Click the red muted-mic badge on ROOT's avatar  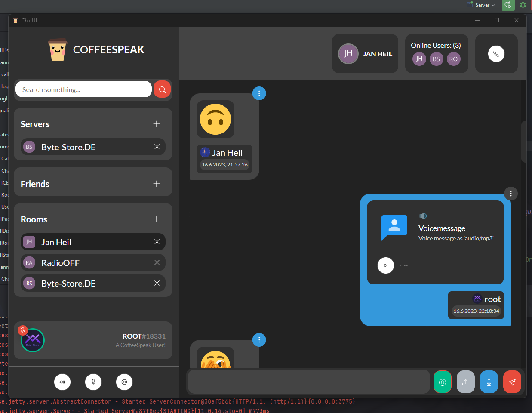point(22,330)
